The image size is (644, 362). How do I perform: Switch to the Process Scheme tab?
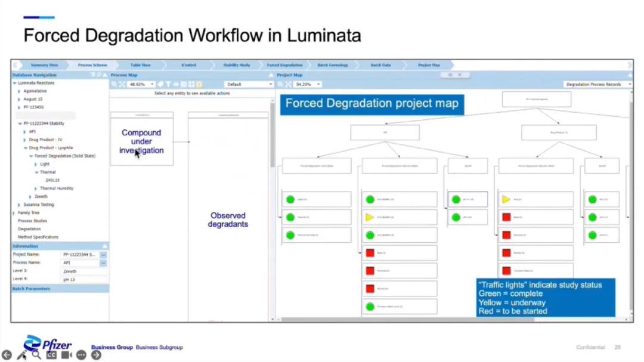[x=92, y=65]
